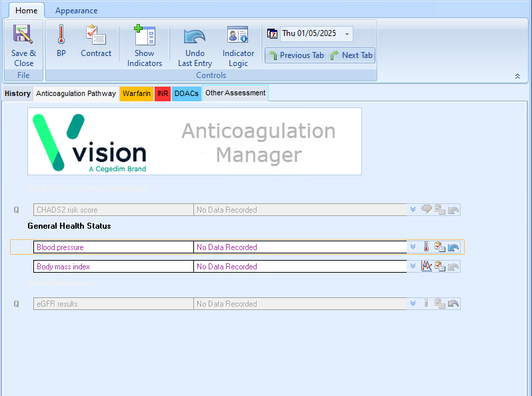
Task: Switch to the Home ribbon tab
Action: point(27,11)
